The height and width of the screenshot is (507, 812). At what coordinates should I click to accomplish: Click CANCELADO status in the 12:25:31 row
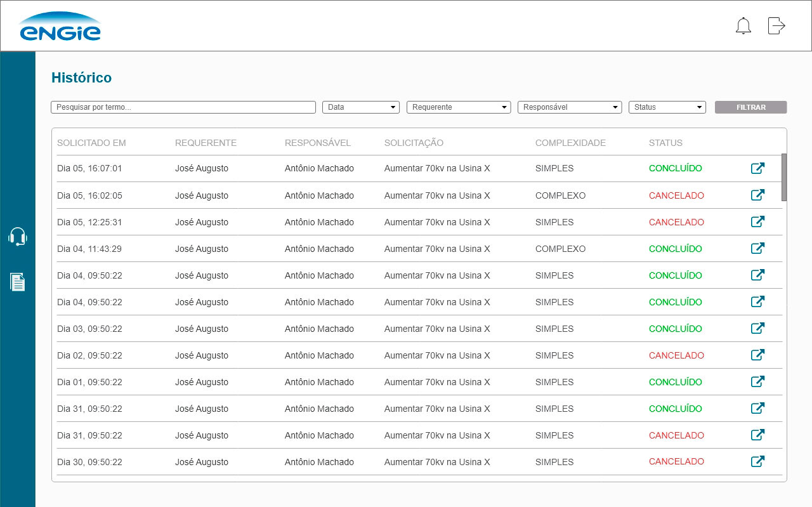click(x=676, y=222)
